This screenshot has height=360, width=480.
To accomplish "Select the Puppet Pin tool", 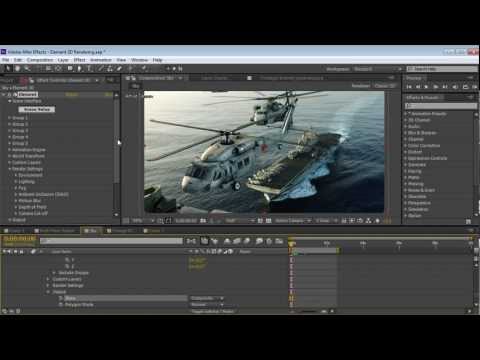I will click(x=144, y=68).
